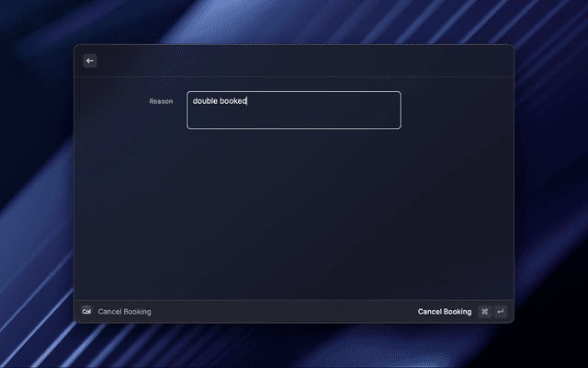This screenshot has width=588, height=368.
Task: Click blank form area below Reason field
Action: pyautogui.click(x=294, y=212)
